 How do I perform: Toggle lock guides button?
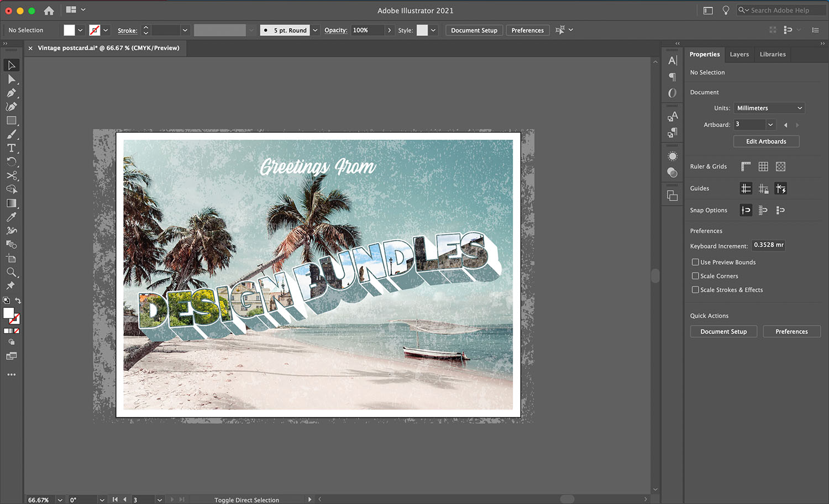(x=763, y=188)
